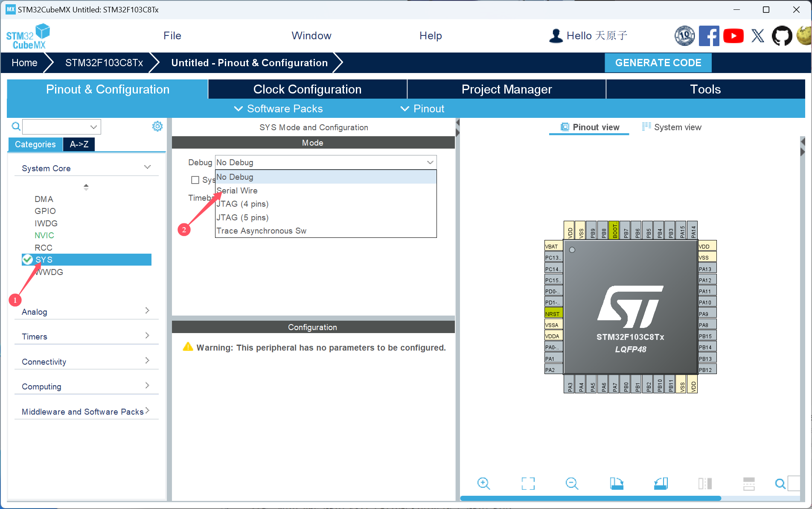The image size is (812, 509).
Task: Select Serial Wire in the Debug dropdown
Action: tap(237, 190)
